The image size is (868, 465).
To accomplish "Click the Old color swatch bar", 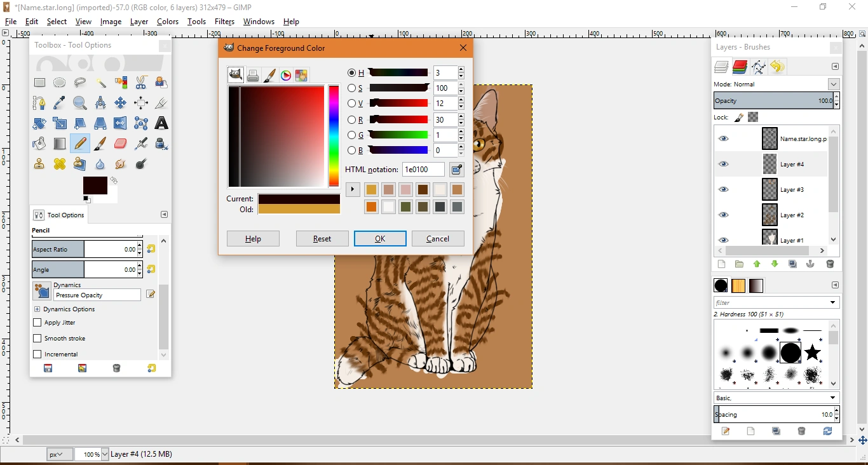I will [x=299, y=209].
